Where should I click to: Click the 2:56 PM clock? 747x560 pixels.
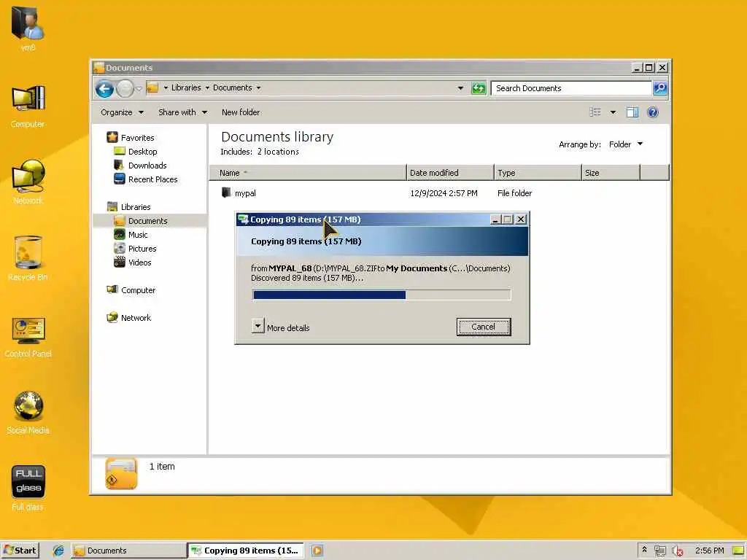[709, 551]
